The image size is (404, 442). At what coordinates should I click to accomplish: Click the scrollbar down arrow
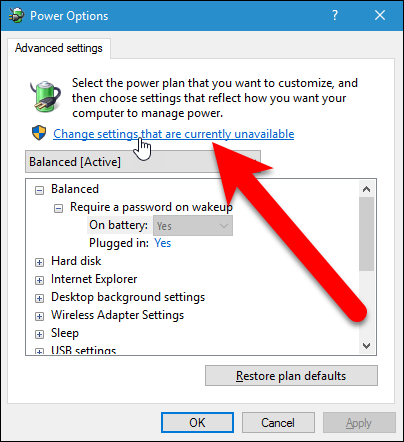pyautogui.click(x=366, y=346)
